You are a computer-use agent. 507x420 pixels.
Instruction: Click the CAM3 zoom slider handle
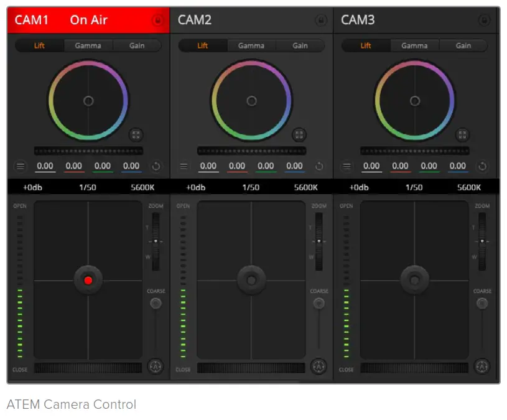(482, 241)
